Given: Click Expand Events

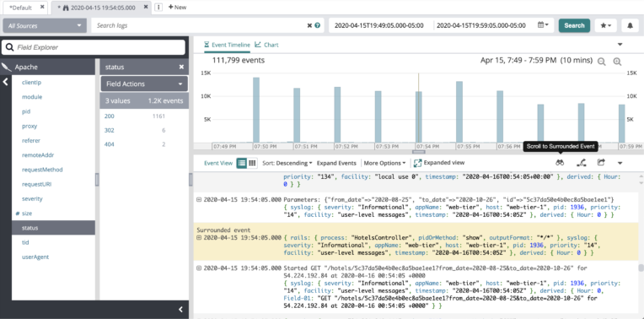Looking at the screenshot, I should [x=336, y=163].
